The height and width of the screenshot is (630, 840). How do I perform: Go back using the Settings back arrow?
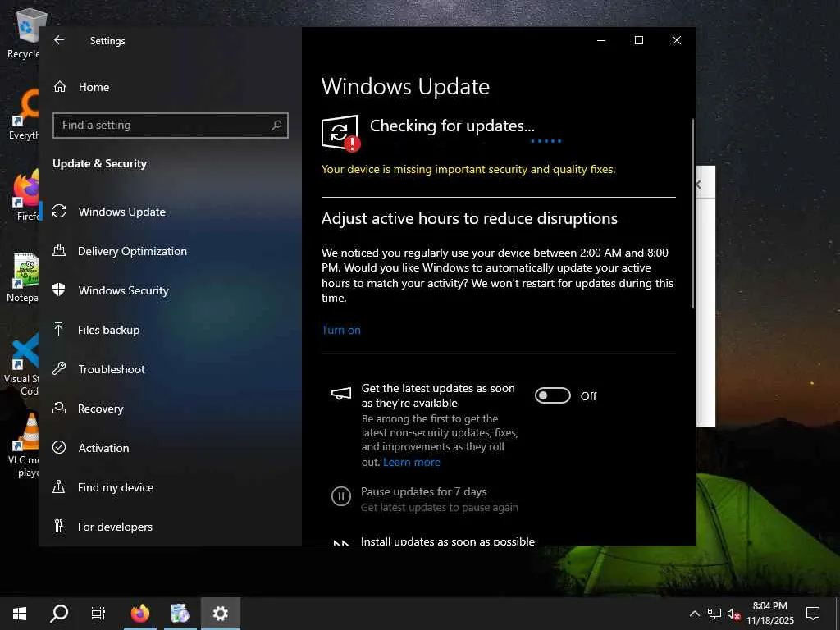59,40
